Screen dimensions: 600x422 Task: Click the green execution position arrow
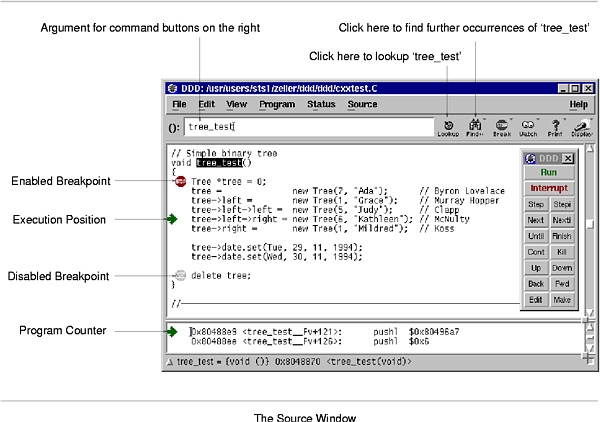173,219
